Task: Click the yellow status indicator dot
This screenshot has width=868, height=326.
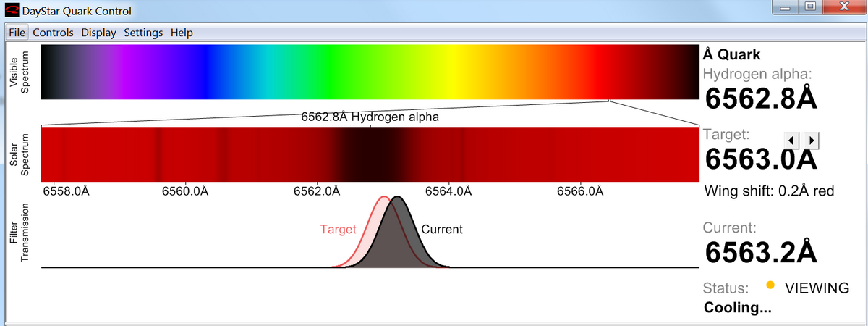Action: (x=770, y=285)
